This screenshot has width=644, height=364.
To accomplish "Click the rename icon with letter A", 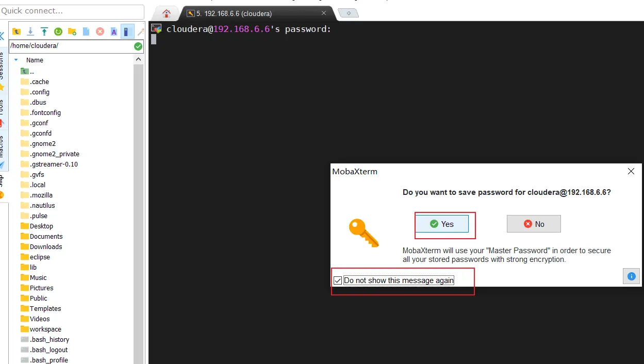I will point(114,31).
